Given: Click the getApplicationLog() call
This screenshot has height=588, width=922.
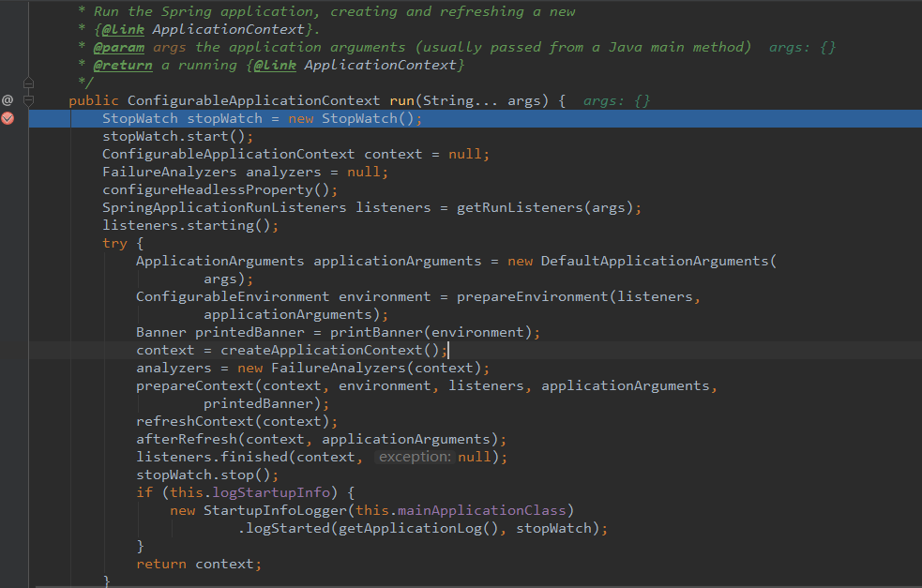Looking at the screenshot, I should [418, 528].
